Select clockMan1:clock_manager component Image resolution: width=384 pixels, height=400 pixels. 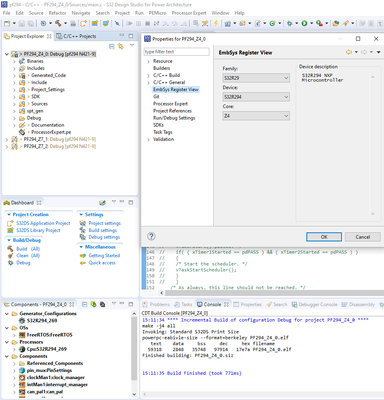click(x=56, y=378)
